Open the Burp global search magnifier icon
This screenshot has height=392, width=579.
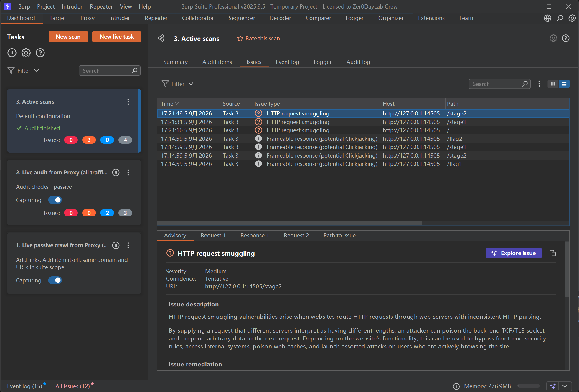(560, 18)
